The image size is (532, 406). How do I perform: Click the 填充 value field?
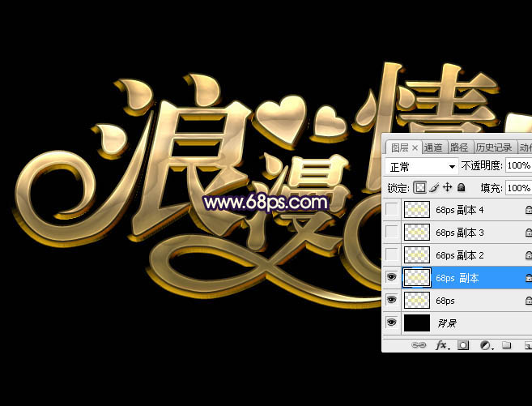coord(519,188)
